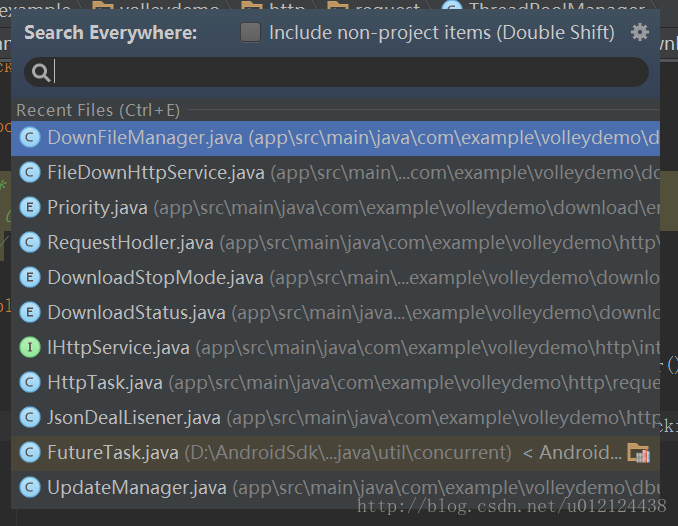The width and height of the screenshot is (678, 526).
Task: Click library folder icon on FutureTask row
Action: [x=639, y=453]
